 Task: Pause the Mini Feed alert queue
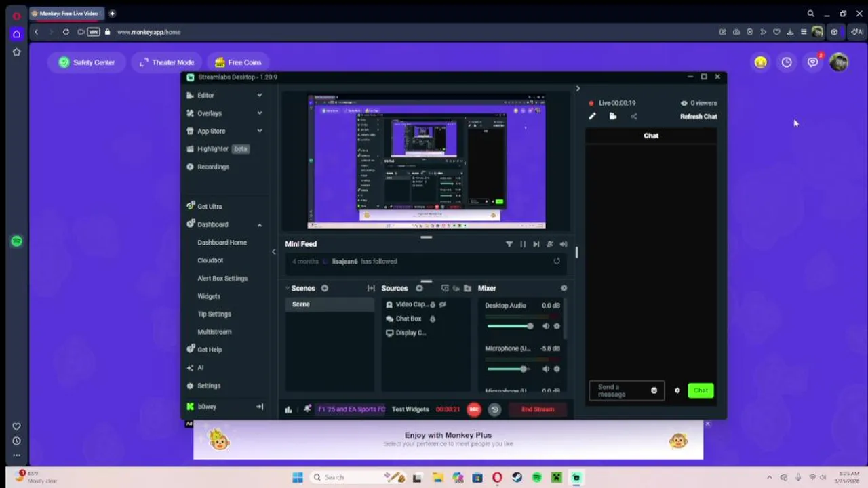click(x=523, y=244)
